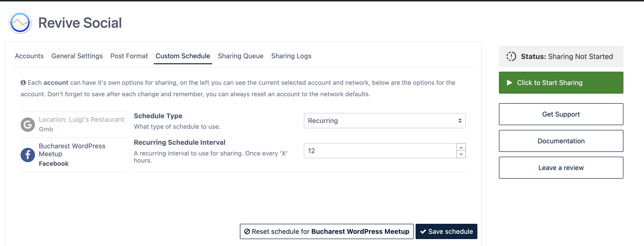Save the schedule
This screenshot has height=246, width=644.
click(x=446, y=231)
